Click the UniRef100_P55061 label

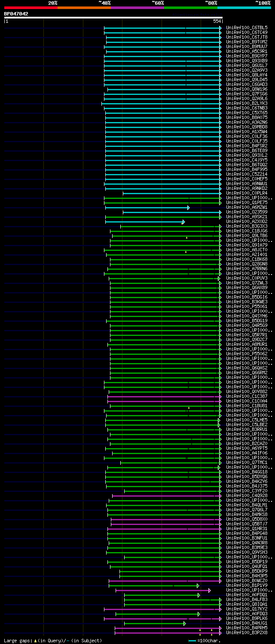tap(247, 306)
